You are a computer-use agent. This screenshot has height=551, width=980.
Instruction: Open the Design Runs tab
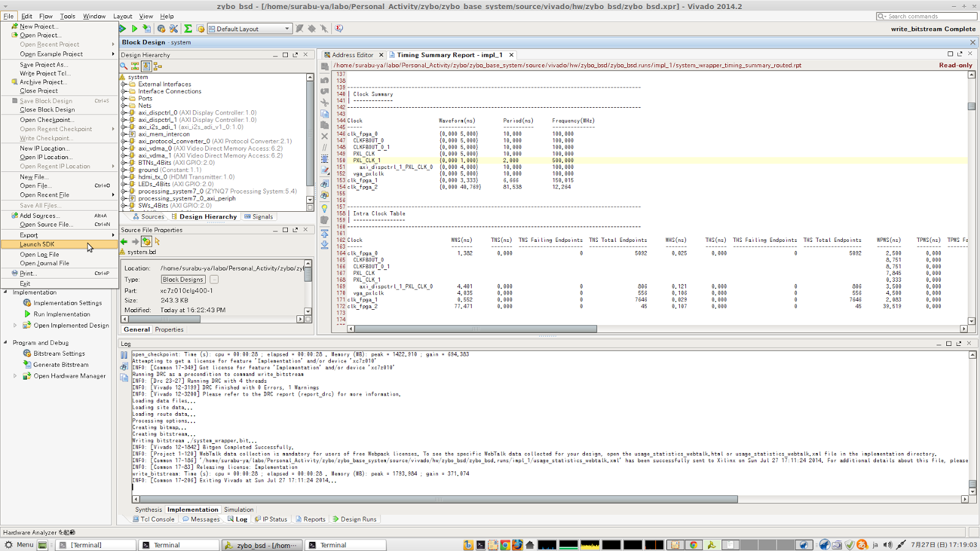pos(355,519)
